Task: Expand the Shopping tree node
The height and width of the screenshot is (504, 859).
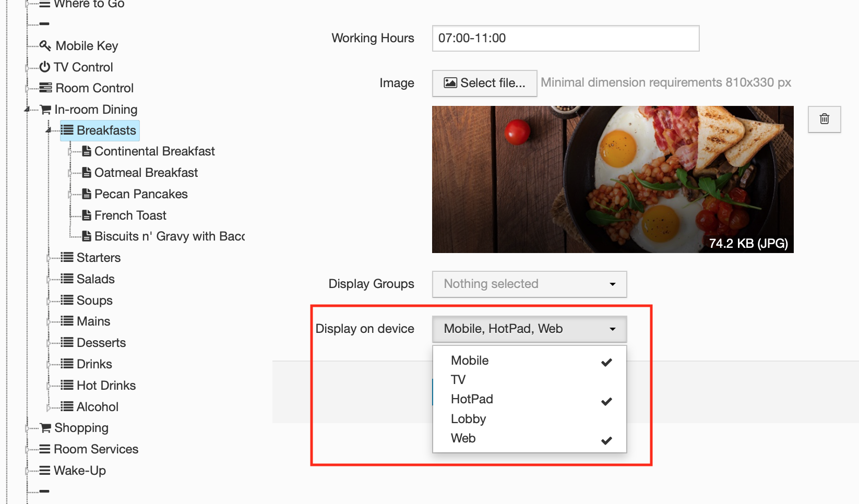Action: [27, 428]
